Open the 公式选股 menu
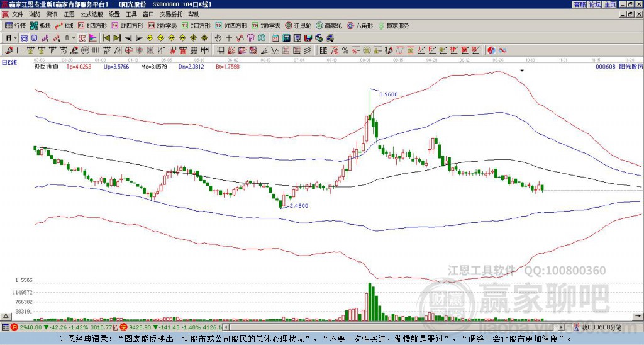644x345 pixels. point(92,14)
